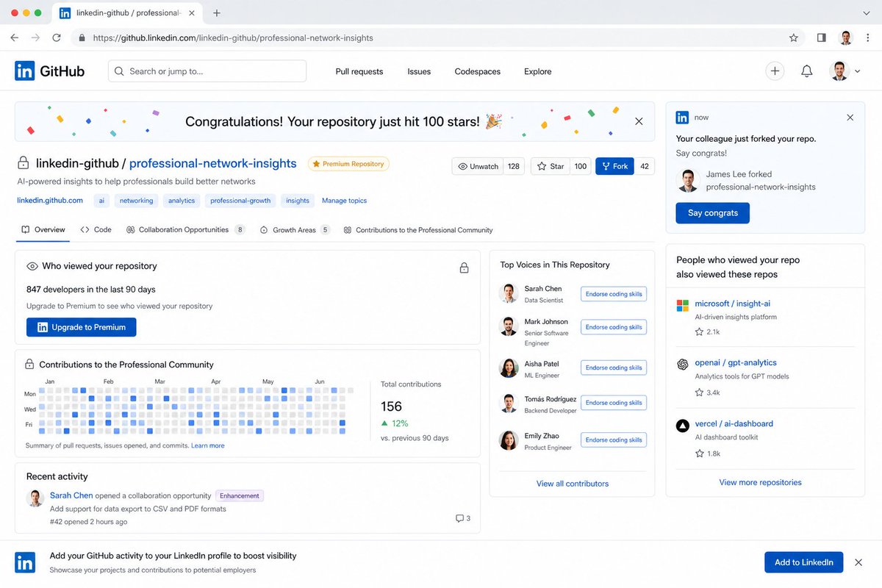Click the Premium Repository badge
The width and height of the screenshot is (882, 588).
tap(348, 164)
